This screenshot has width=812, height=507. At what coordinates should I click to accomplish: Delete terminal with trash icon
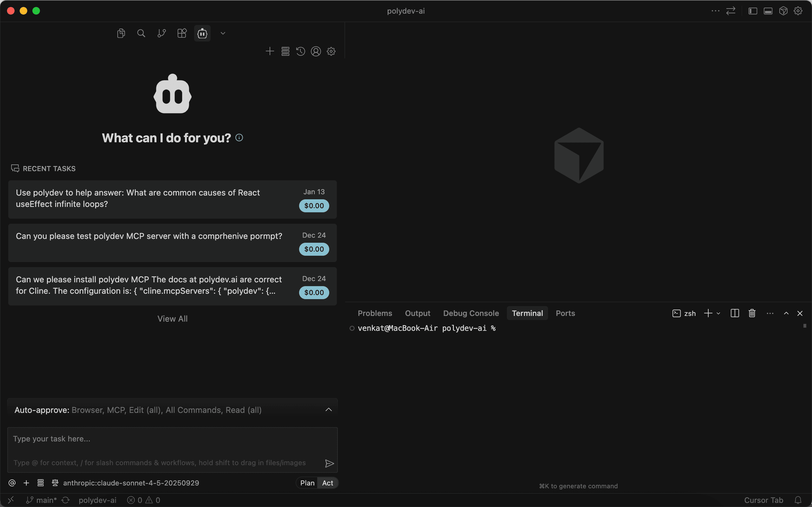(752, 313)
